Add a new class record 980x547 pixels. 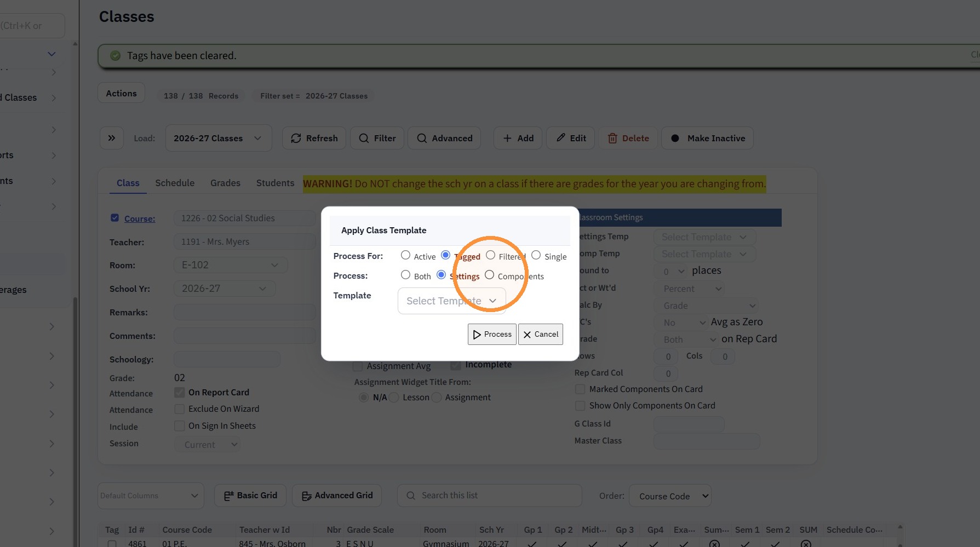coord(518,138)
